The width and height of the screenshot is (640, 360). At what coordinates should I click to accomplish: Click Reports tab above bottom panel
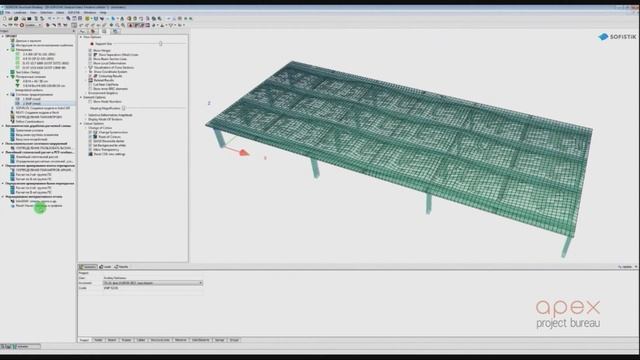(122, 267)
